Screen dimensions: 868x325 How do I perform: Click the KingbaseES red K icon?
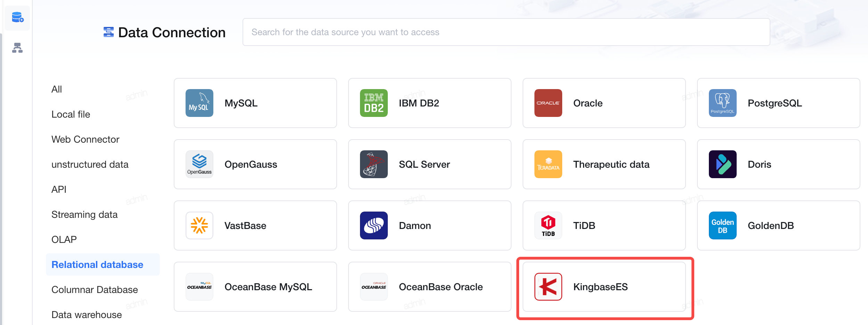548,287
